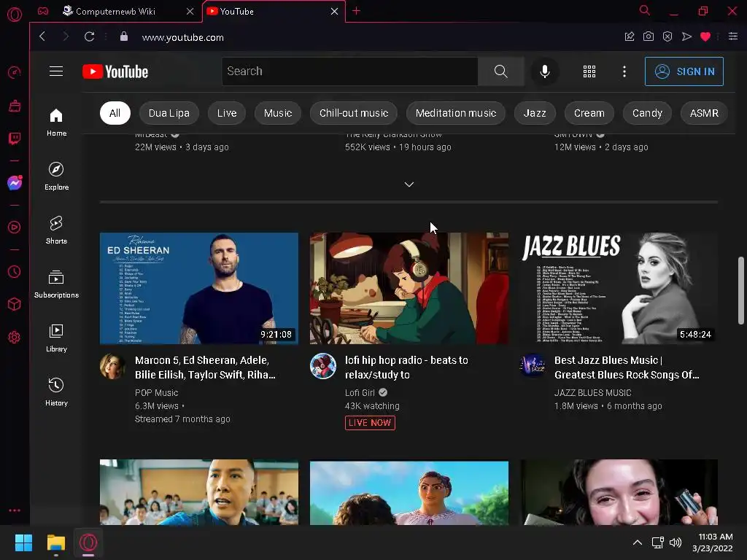The image size is (747, 560).
Task: Open history clock in Opera sidebar
Action: pos(15,271)
